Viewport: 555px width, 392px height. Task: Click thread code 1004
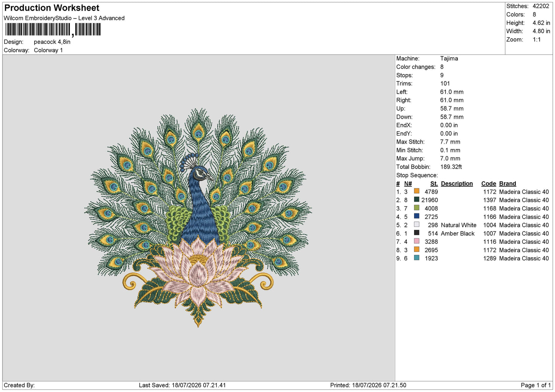pos(490,225)
